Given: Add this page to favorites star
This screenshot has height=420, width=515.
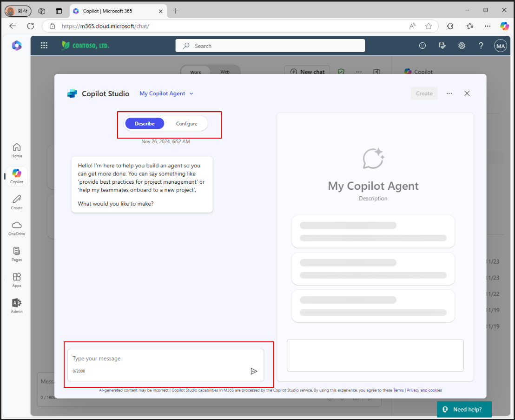Looking at the screenshot, I should (x=428, y=26).
